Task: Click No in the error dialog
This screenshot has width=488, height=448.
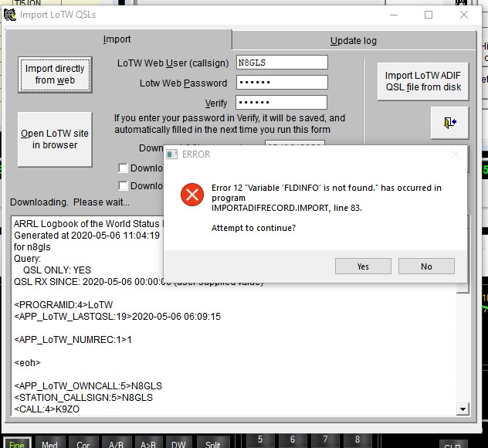Action: pyautogui.click(x=426, y=266)
